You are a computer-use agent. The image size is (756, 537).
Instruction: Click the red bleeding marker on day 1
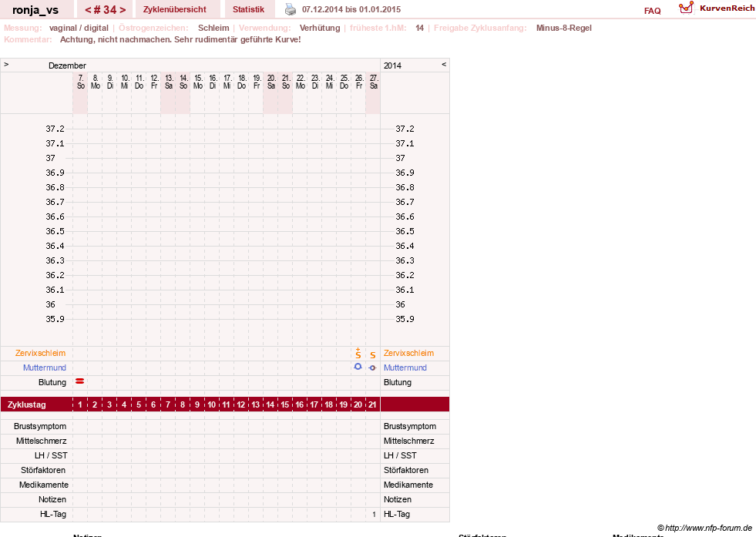pos(80,381)
